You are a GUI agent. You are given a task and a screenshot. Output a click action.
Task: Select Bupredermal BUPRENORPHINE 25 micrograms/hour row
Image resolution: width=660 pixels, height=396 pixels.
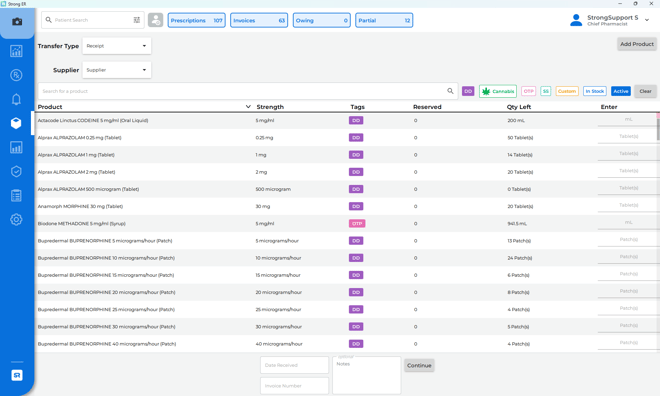tap(347, 309)
